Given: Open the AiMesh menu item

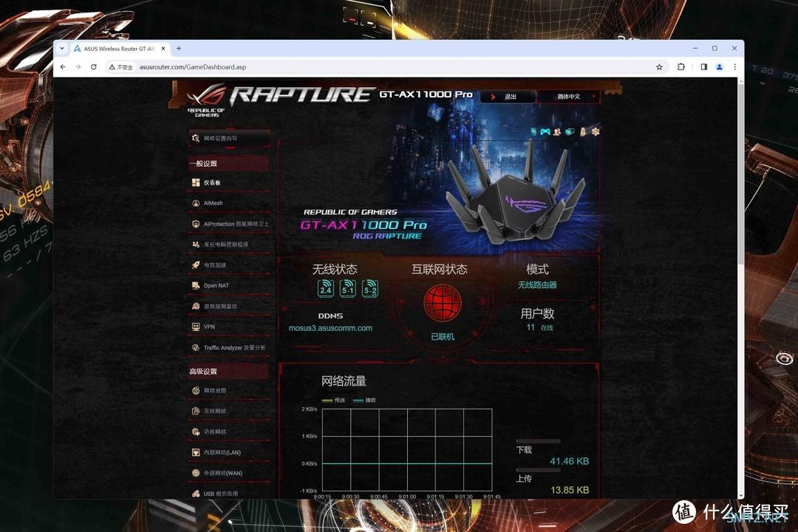Looking at the screenshot, I should 229,203.
